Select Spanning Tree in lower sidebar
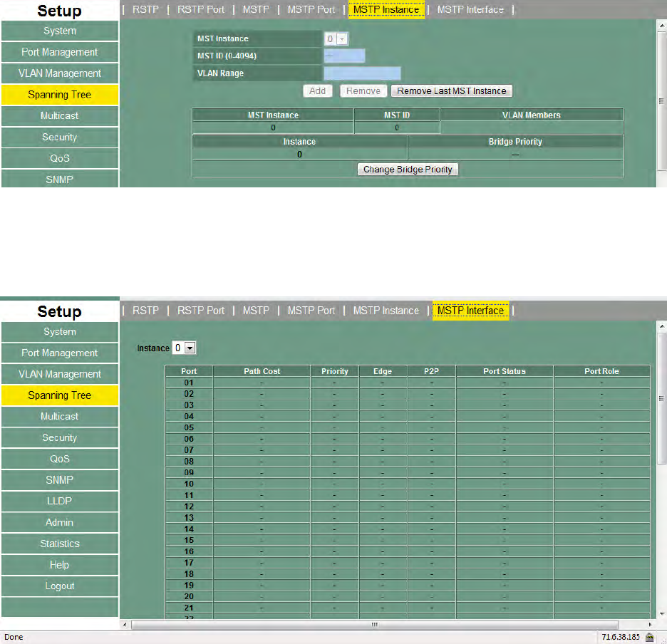Screen dimensions: 667x644 tap(60, 395)
